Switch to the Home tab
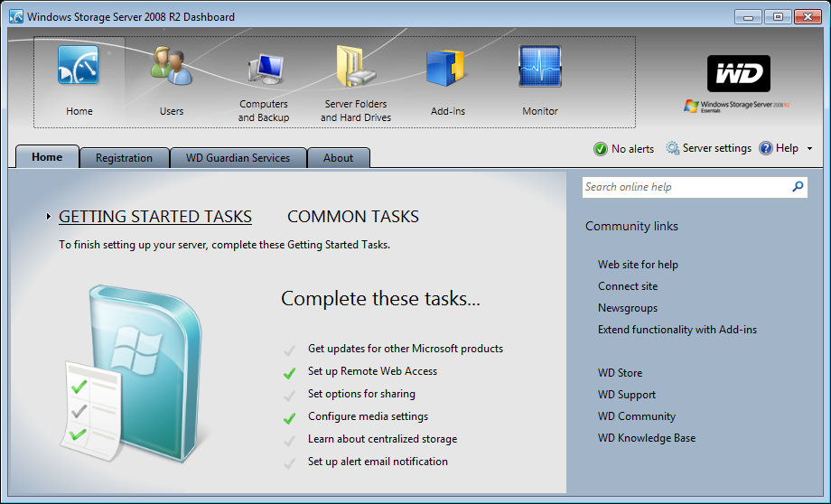Screen dimensions: 831x504 click(x=47, y=157)
